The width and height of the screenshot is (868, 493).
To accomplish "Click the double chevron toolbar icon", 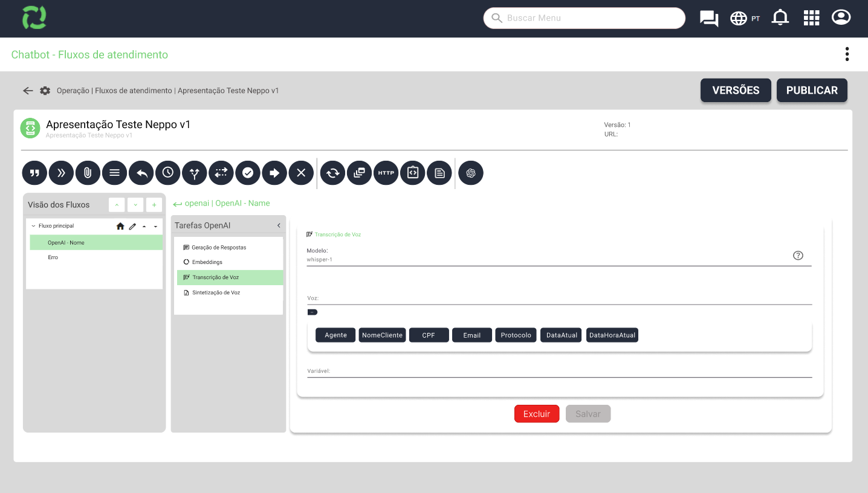I will (x=62, y=173).
